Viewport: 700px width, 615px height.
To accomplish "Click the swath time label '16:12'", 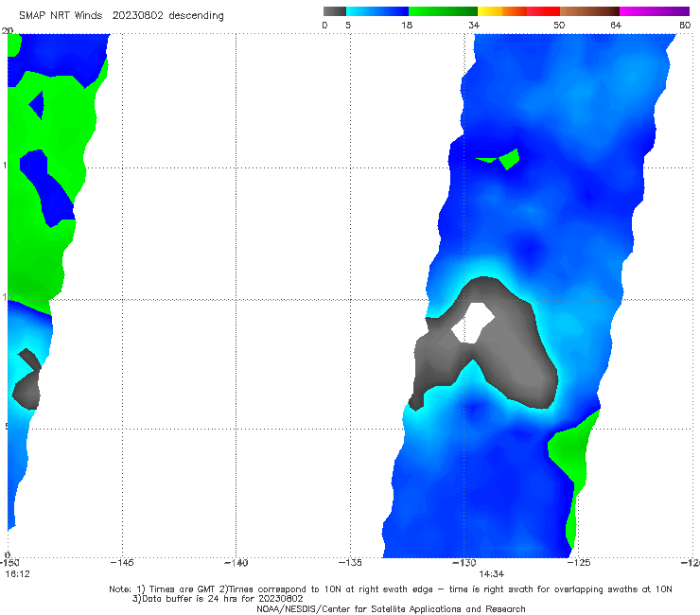I will coord(17,574).
